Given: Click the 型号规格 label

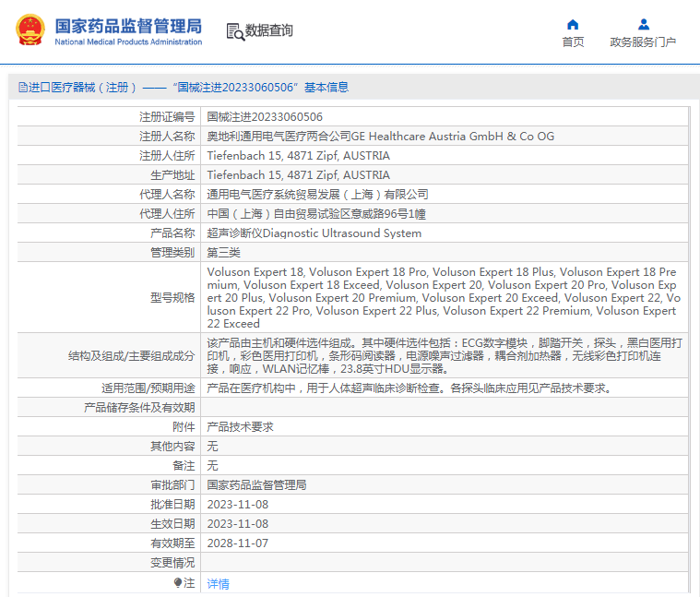Looking at the screenshot, I should (172, 298).
